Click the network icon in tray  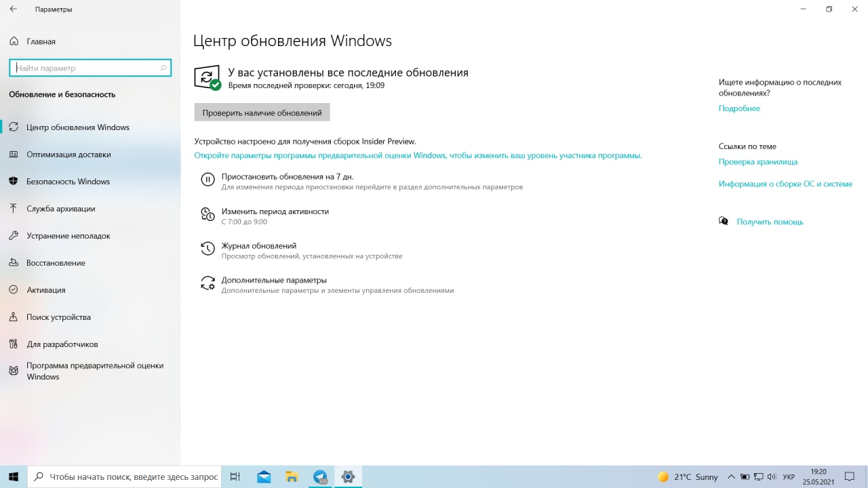[x=758, y=477]
